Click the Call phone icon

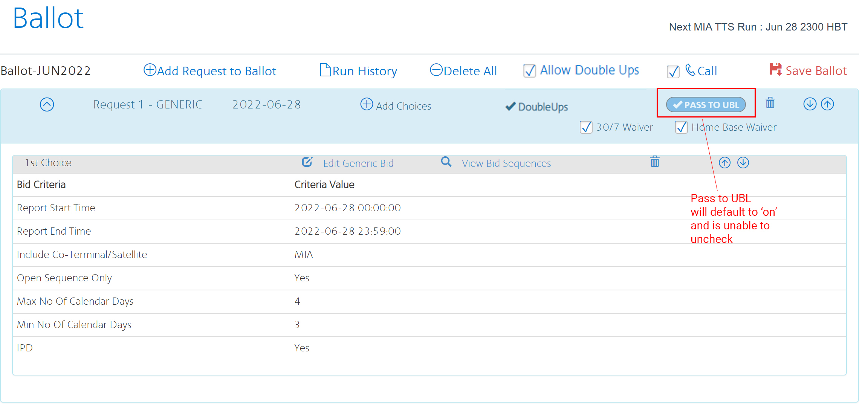click(690, 70)
